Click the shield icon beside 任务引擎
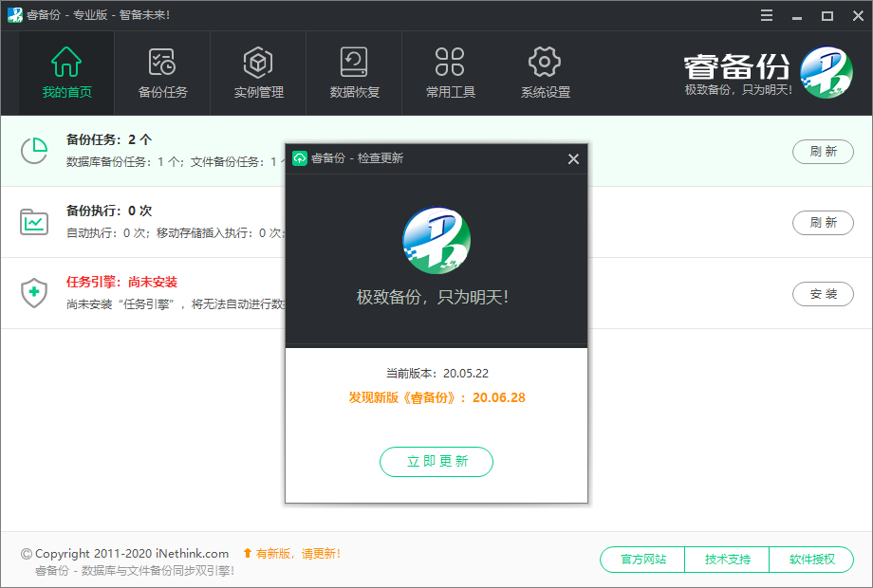 point(34,293)
